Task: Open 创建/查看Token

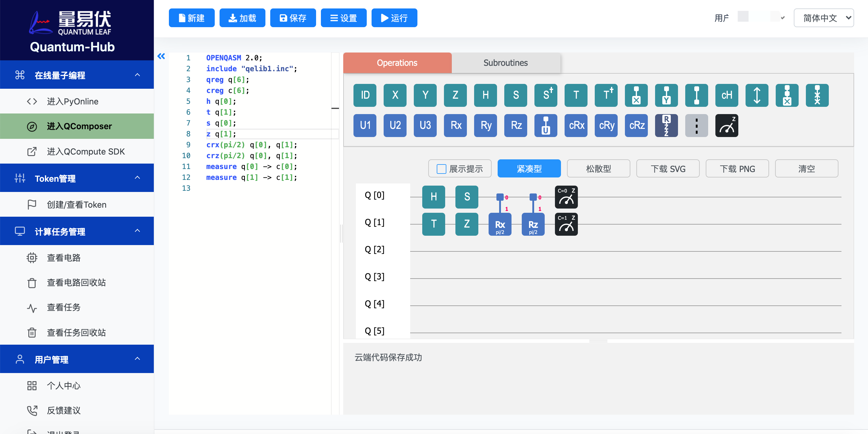Action: pos(77,204)
